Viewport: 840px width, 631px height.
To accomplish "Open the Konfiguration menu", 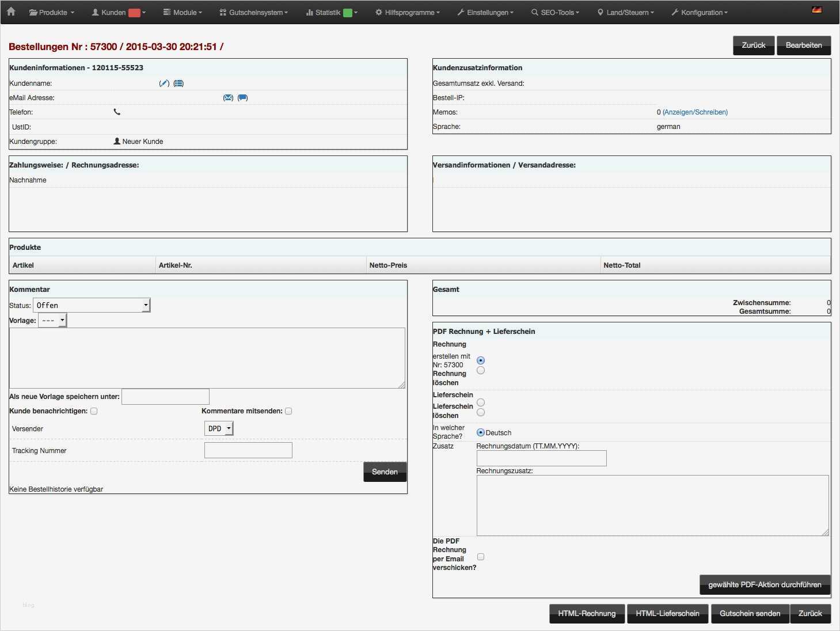I will [700, 12].
